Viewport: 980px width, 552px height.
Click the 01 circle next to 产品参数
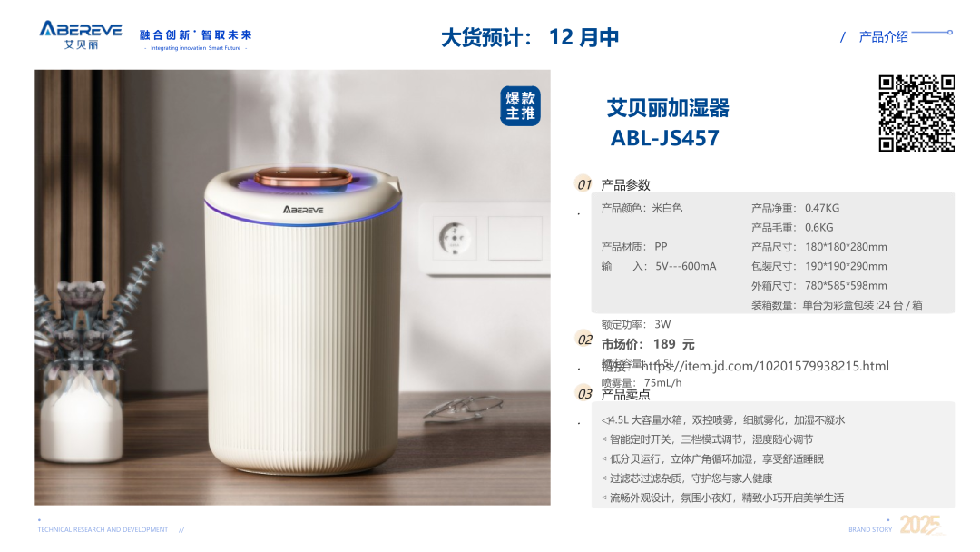pos(583,183)
